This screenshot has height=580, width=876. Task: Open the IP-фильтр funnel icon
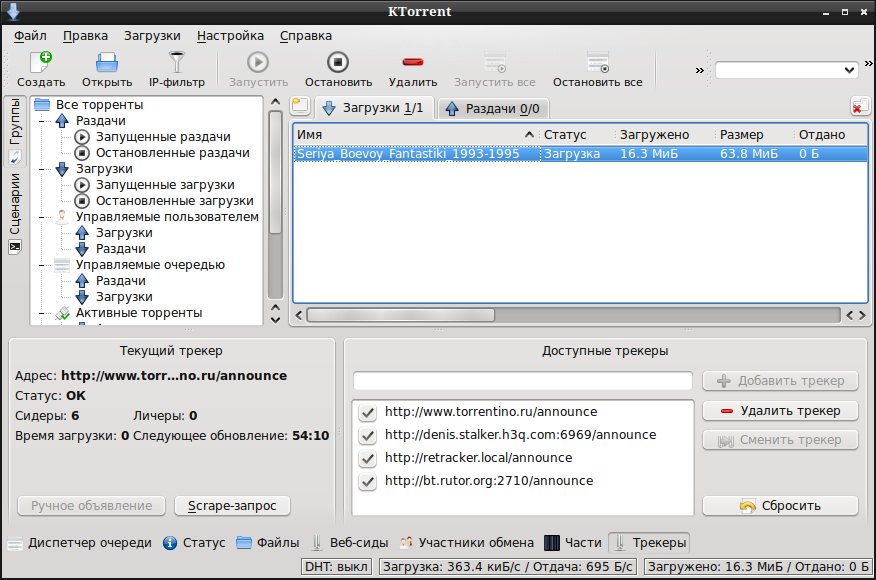point(177,62)
